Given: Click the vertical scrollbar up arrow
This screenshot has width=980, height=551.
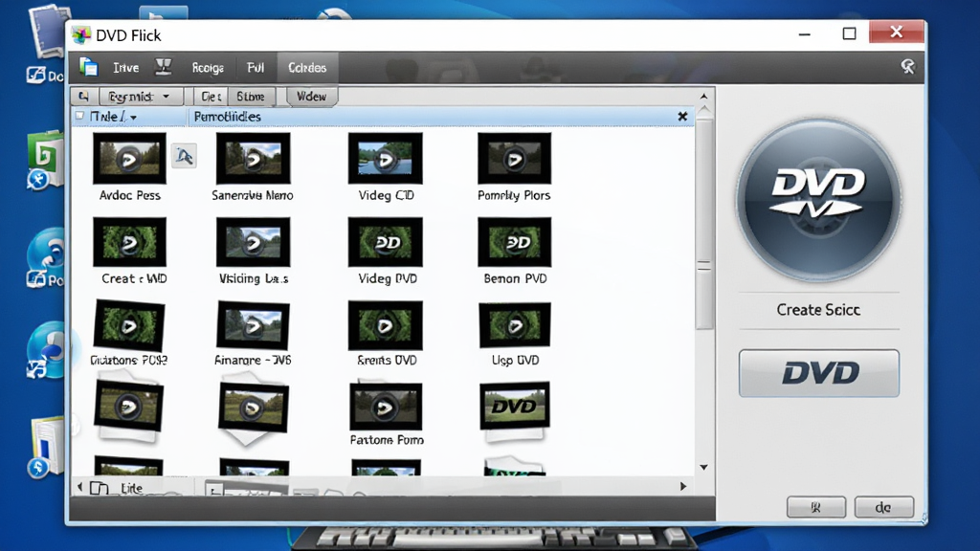Looking at the screenshot, I should coord(703,97).
